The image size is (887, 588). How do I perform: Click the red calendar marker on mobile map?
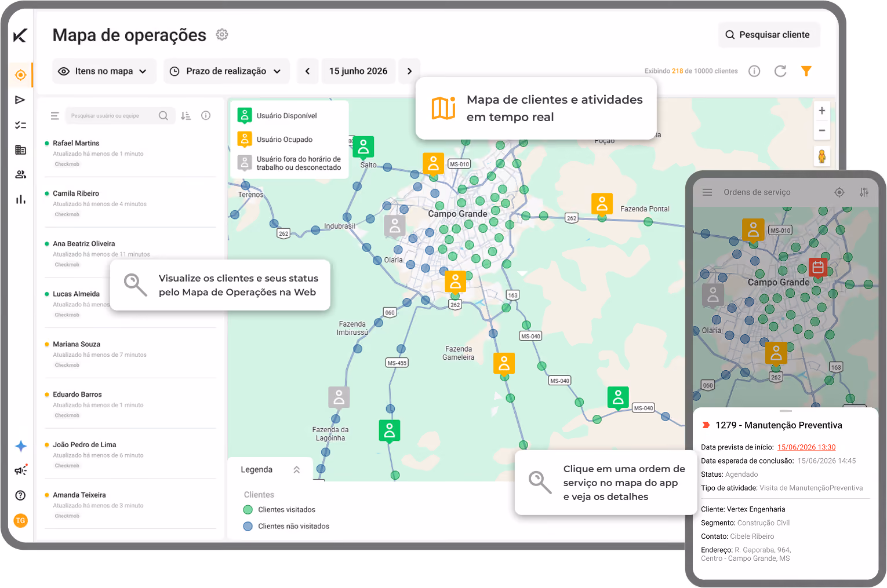[x=818, y=268]
